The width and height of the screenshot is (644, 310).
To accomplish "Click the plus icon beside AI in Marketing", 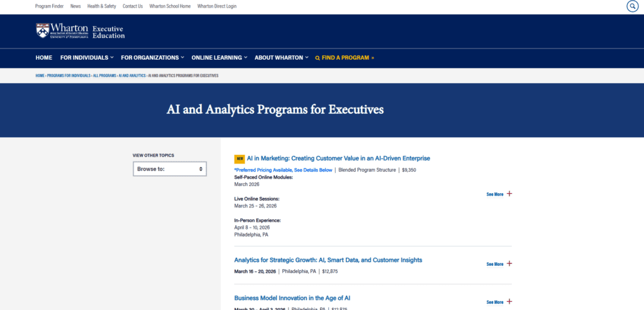I will tap(509, 194).
